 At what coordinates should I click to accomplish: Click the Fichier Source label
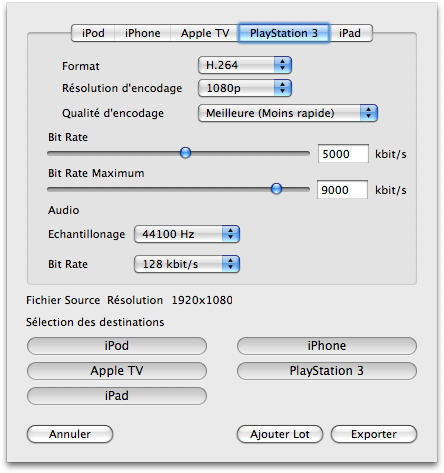63,300
